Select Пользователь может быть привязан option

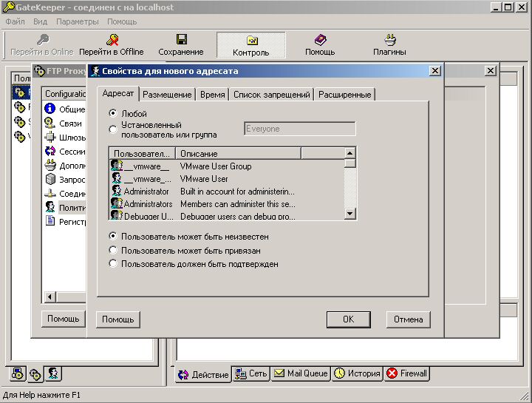click(113, 250)
